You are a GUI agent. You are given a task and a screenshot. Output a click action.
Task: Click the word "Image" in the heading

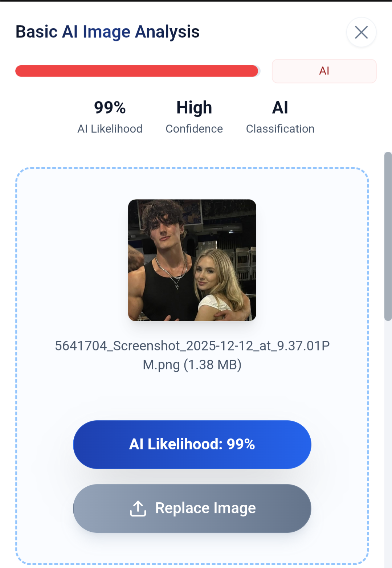[x=106, y=32]
